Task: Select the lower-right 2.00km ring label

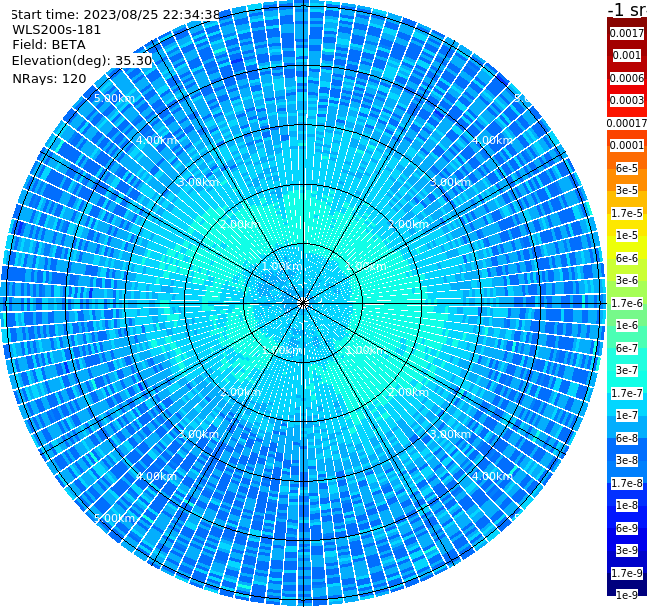Action: tap(409, 392)
